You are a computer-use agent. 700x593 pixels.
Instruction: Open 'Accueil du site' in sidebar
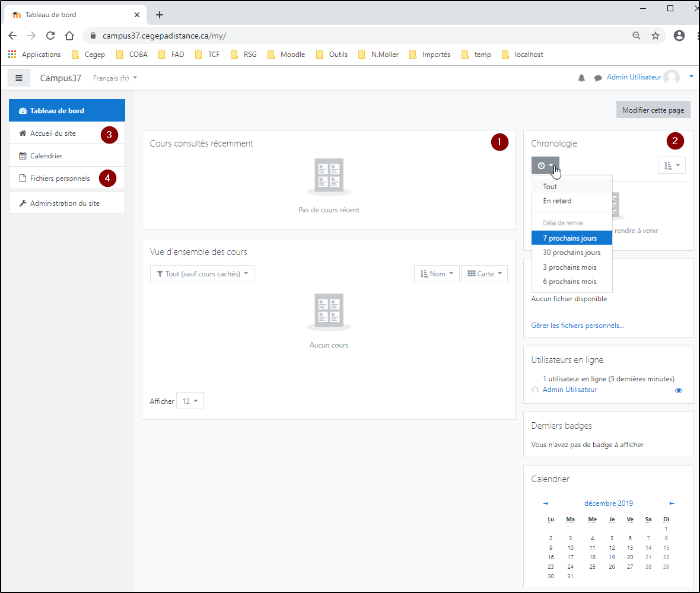point(53,133)
